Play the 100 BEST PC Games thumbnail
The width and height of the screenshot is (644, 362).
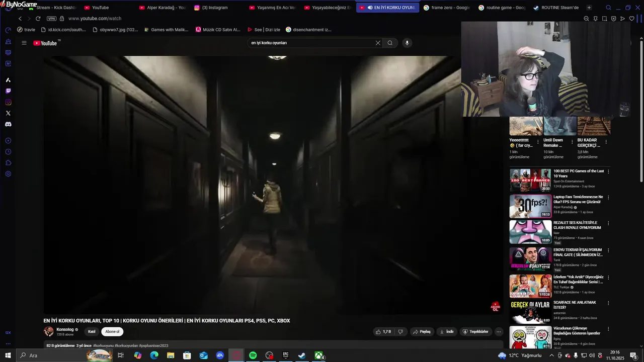click(x=530, y=180)
